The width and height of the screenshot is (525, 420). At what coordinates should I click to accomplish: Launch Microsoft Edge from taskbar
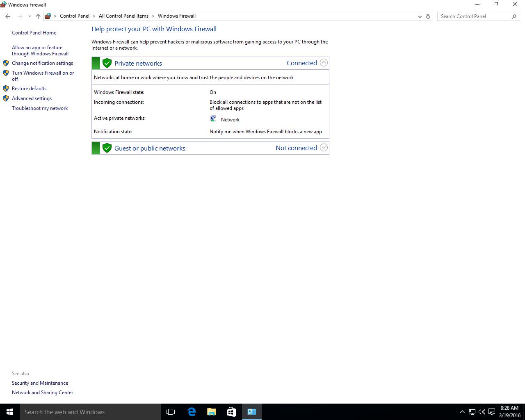[x=192, y=412]
